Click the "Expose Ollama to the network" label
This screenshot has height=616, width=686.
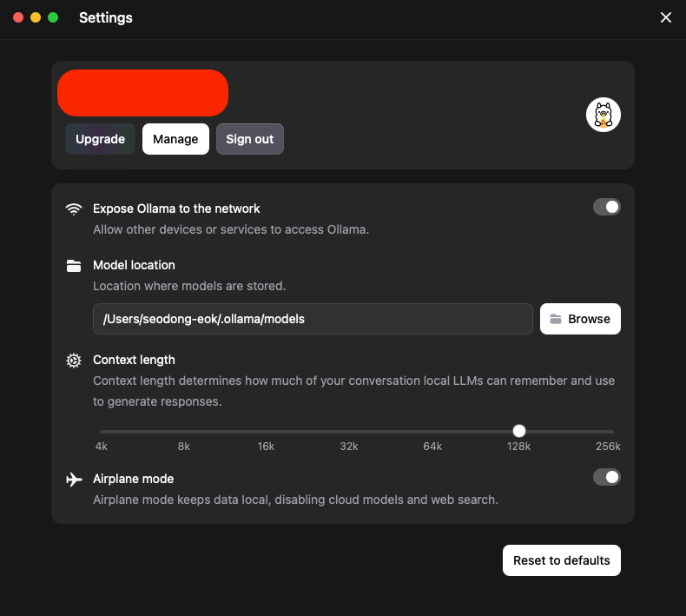[176, 209]
